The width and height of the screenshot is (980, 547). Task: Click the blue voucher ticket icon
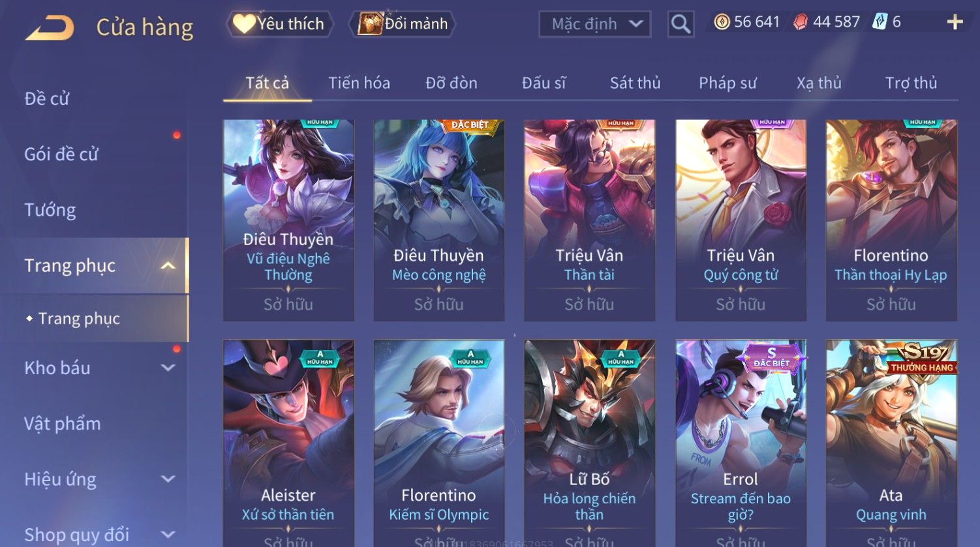coord(880,22)
